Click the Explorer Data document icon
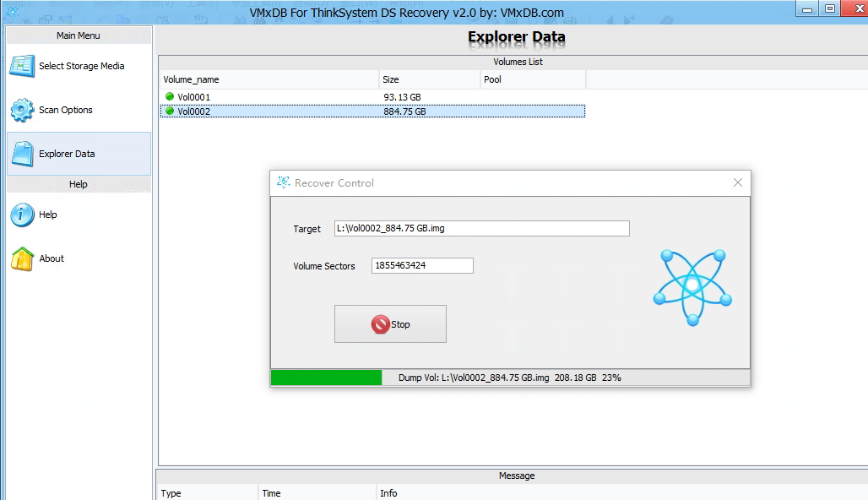Viewport: 868px width, 500px height. coord(23,154)
